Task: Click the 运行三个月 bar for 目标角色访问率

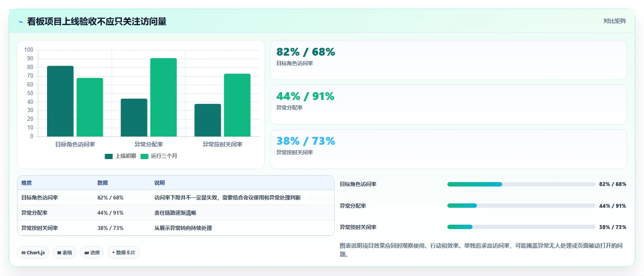Action: coord(90,107)
